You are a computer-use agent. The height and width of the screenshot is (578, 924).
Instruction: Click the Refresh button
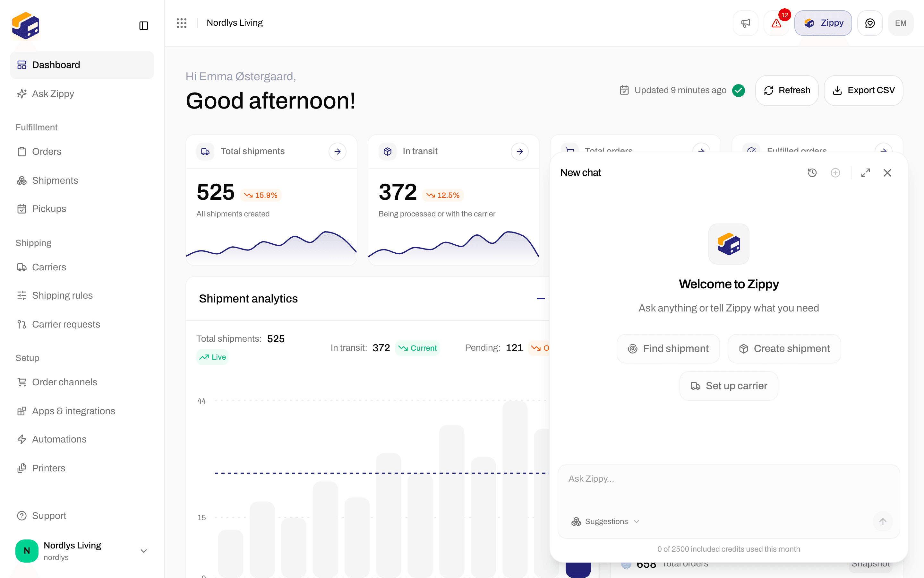click(787, 90)
